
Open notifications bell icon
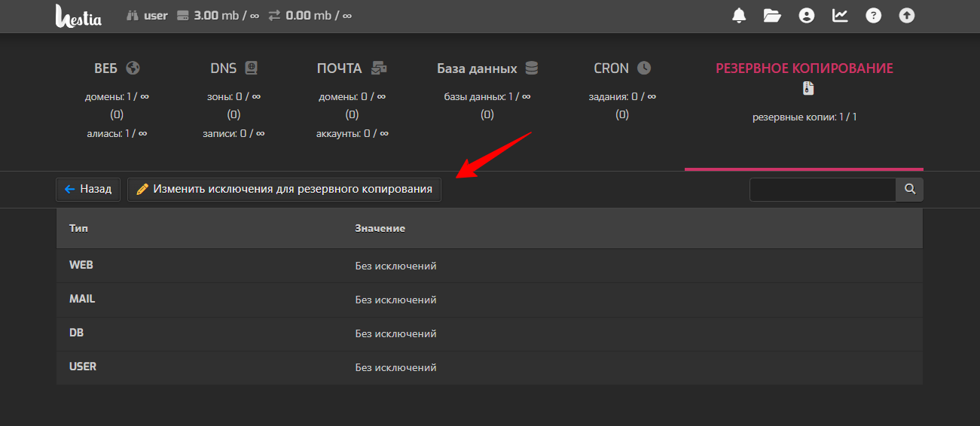739,16
